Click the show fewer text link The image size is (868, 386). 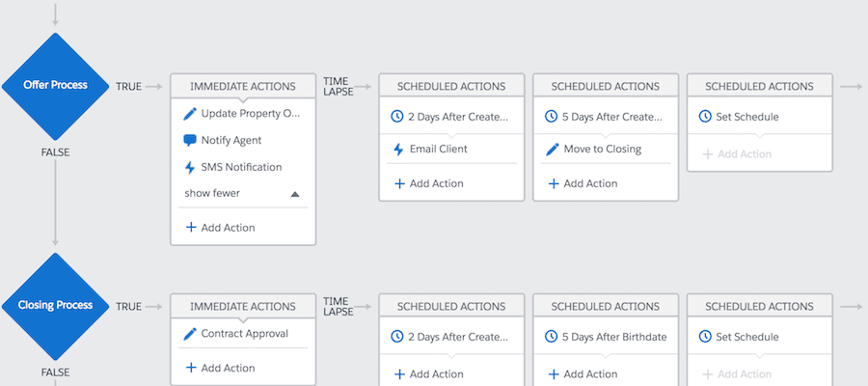pyautogui.click(x=212, y=193)
